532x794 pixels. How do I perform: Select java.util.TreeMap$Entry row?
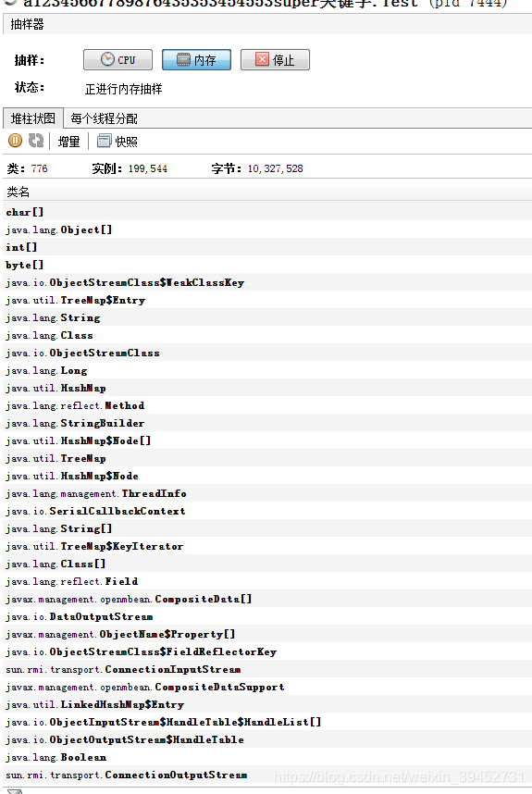click(267, 300)
